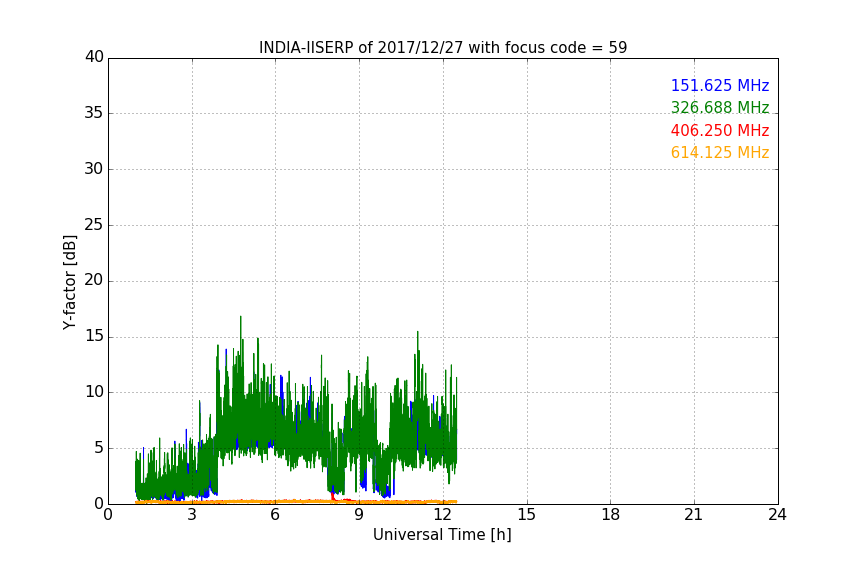Click y-axis tick value 40
This screenshot has height=576, width=864.
(x=94, y=57)
